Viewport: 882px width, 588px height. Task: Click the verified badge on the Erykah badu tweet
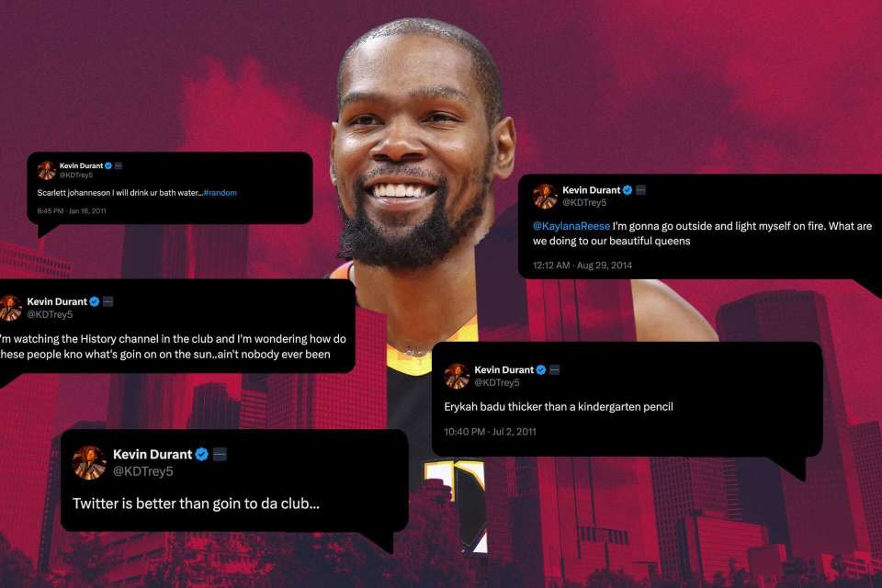(x=541, y=369)
